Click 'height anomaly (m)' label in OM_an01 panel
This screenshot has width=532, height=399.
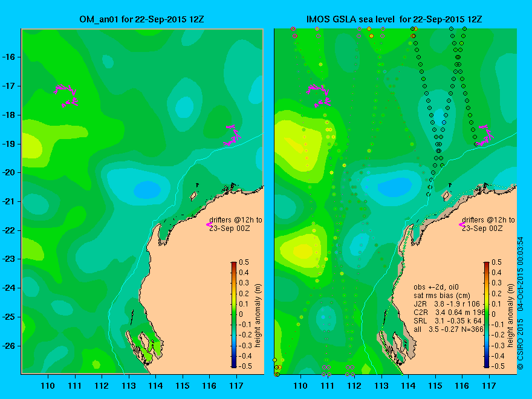click(x=258, y=316)
